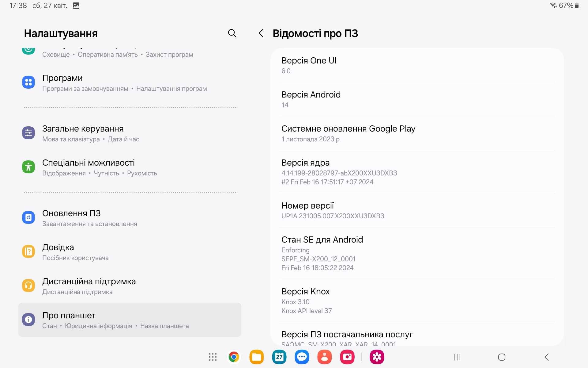Tap Knox API level 37 text
Screen dimensions: 588x368
tap(307, 311)
